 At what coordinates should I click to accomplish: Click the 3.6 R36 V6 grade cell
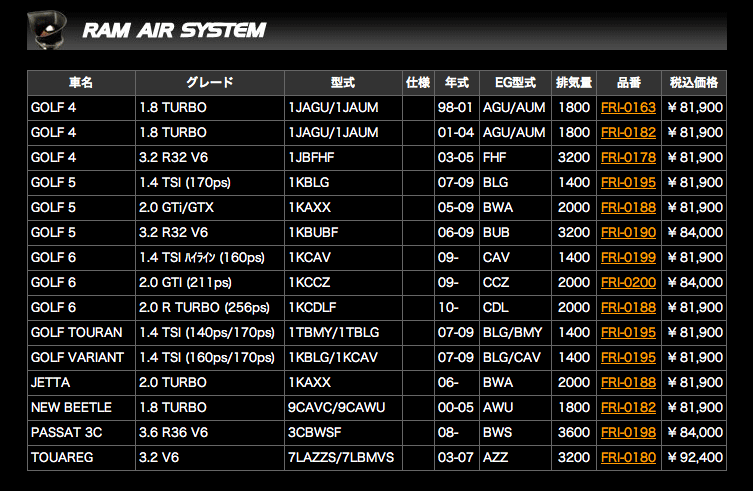(x=210, y=432)
